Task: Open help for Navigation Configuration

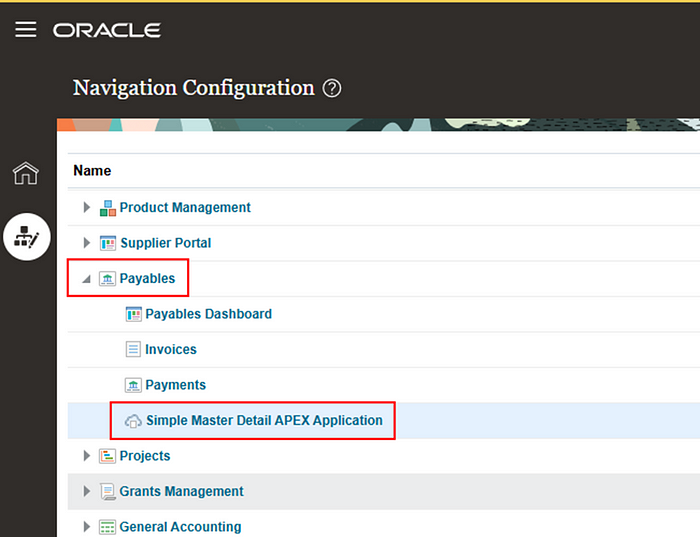Action: pyautogui.click(x=332, y=88)
